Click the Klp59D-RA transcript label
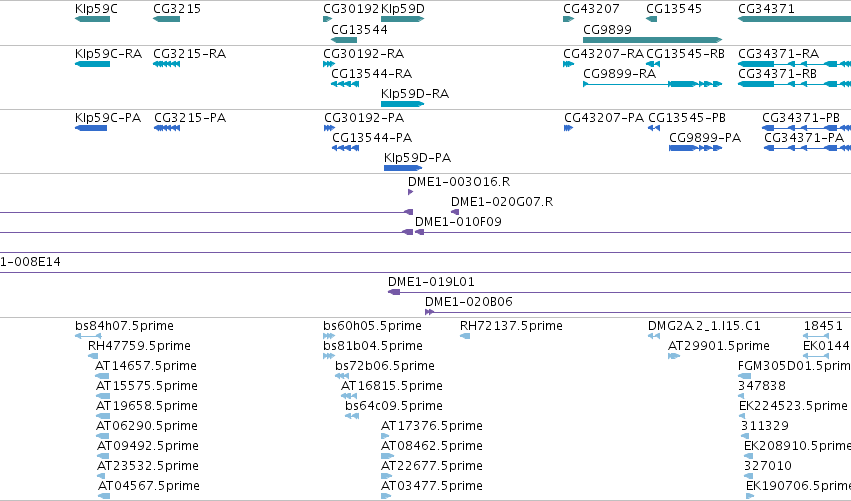This screenshot has width=851, height=501. point(415,94)
